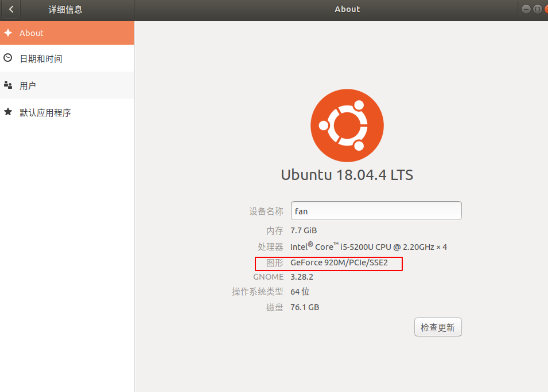This screenshot has width=548, height=392.
Task: Select the device name text fan
Action: click(301, 210)
